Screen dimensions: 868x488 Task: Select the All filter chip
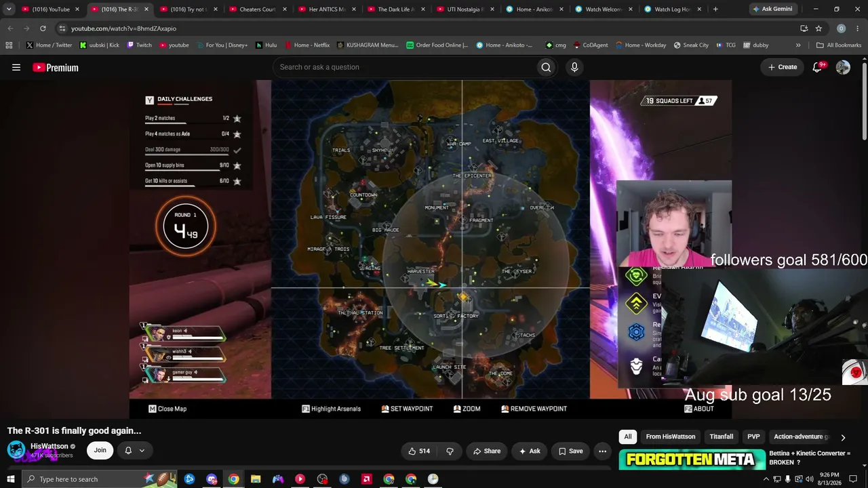pyautogui.click(x=628, y=437)
